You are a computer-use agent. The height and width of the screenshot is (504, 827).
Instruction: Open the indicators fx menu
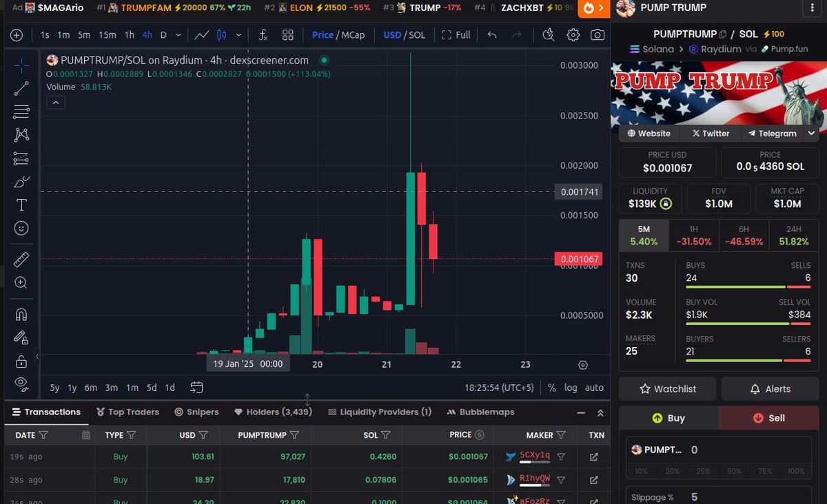click(263, 35)
